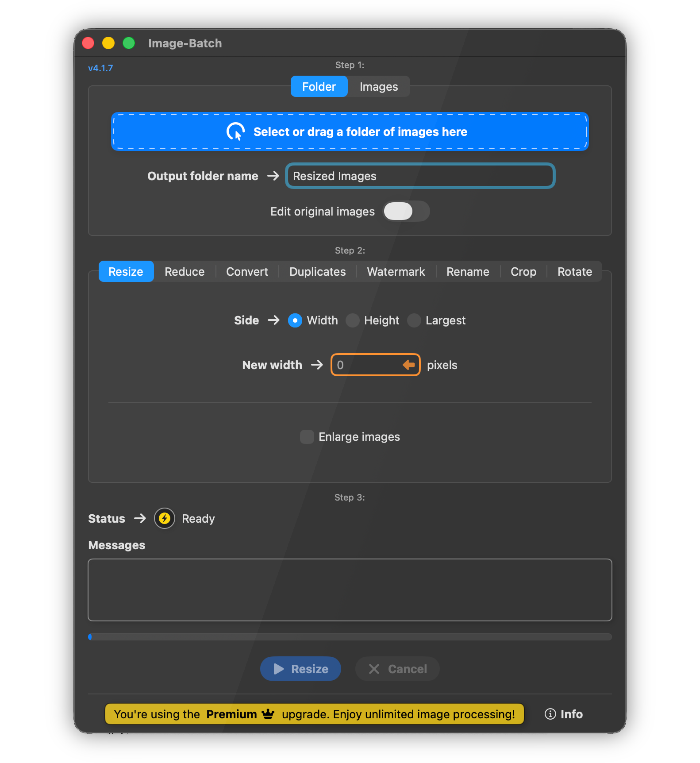This screenshot has height=763, width=700.
Task: Click the progress bar below Messages
Action: [350, 637]
